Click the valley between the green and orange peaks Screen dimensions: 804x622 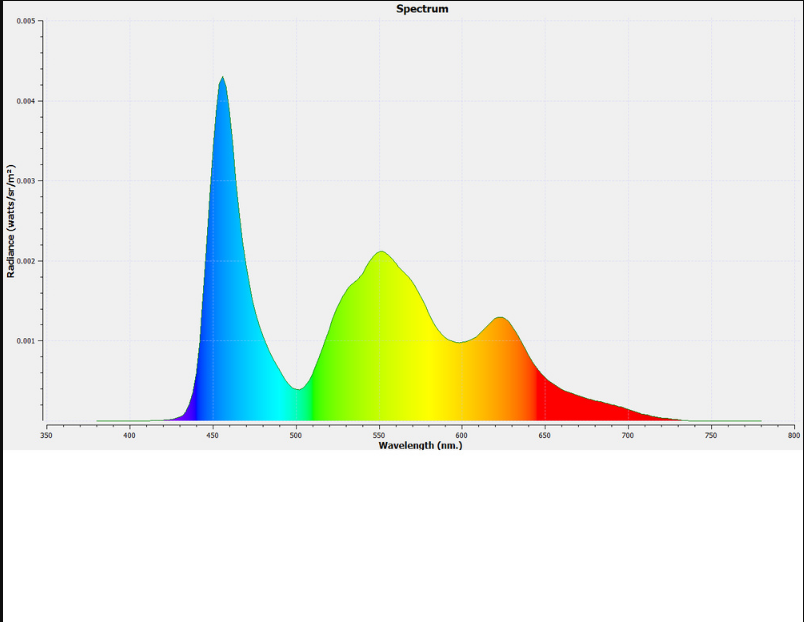[x=459, y=342]
